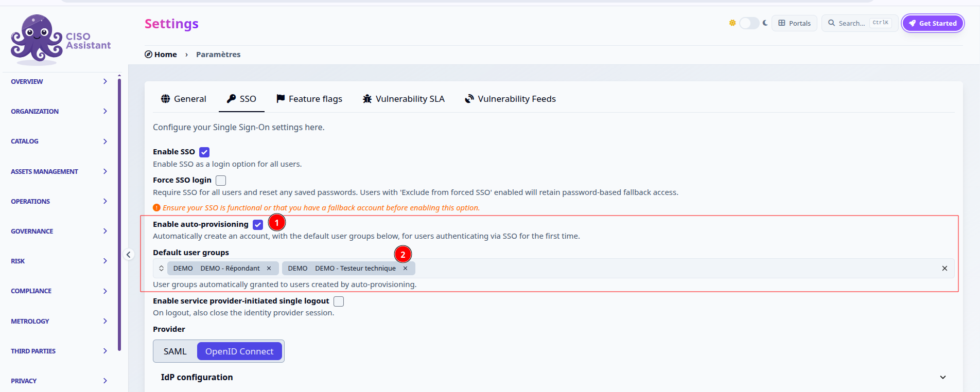
Task: Switch to the Feature flags tab
Action: tap(309, 99)
